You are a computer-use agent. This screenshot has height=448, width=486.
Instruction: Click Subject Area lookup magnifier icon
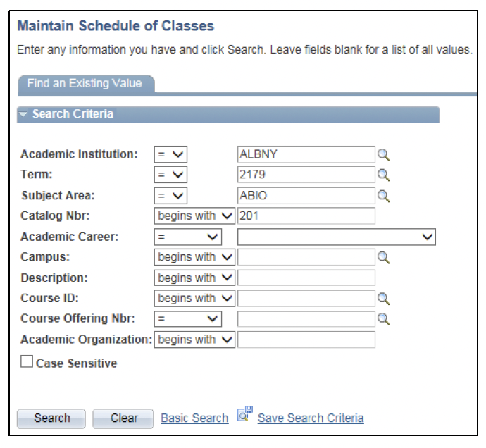[384, 196]
